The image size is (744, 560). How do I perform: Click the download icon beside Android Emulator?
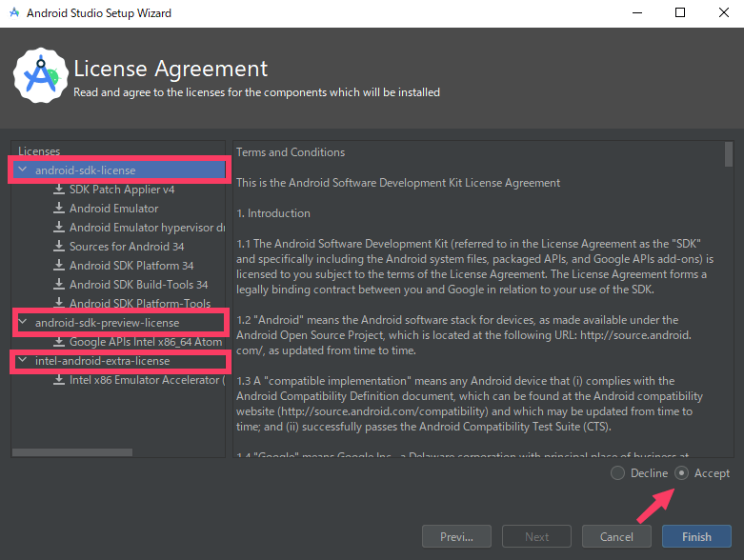click(59, 209)
